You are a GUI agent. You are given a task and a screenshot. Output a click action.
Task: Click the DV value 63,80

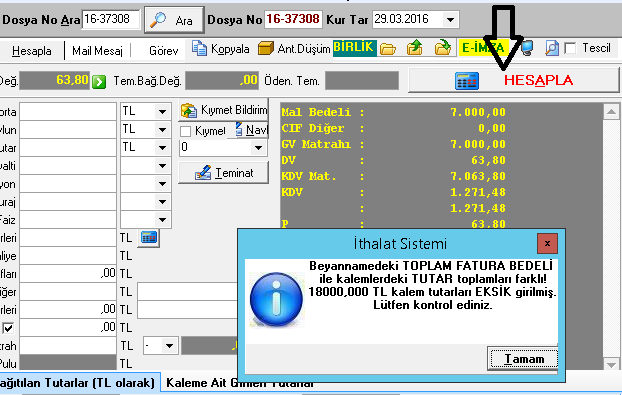pos(488,160)
